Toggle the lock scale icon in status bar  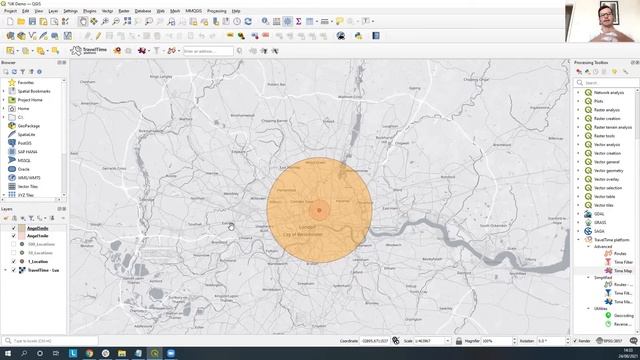459,340
